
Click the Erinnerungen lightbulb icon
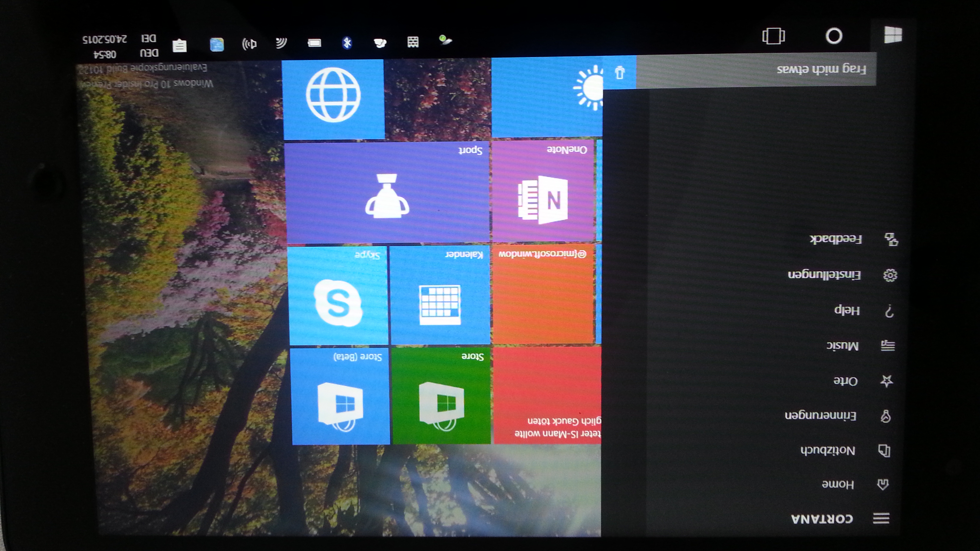click(886, 416)
